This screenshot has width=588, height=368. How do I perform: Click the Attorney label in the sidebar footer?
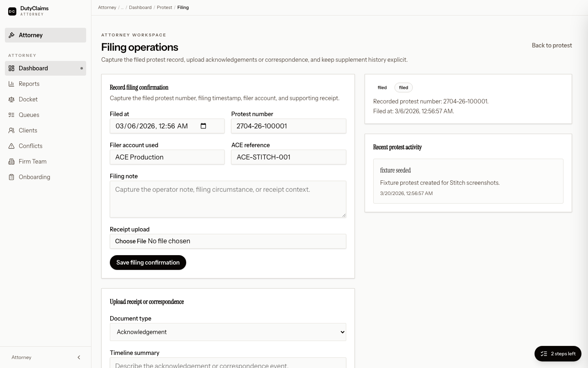[21, 357]
